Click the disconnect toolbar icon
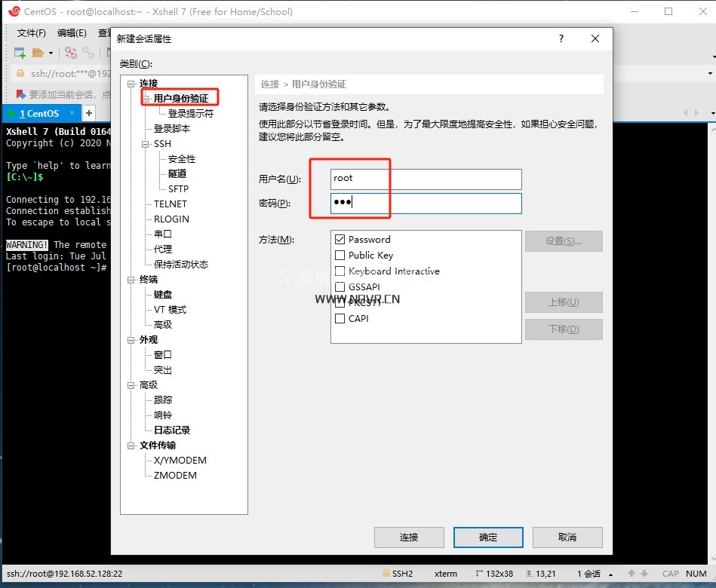716x588 pixels. pyautogui.click(x=70, y=53)
